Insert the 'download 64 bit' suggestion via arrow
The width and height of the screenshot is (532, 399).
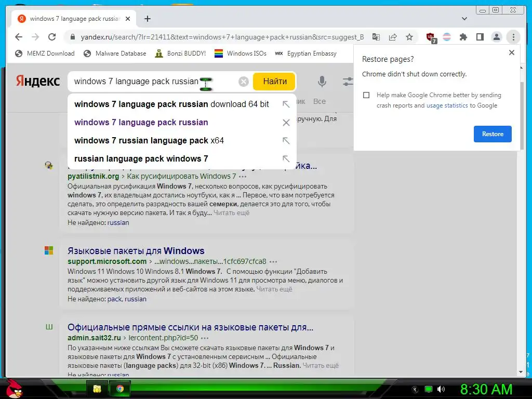point(286,104)
